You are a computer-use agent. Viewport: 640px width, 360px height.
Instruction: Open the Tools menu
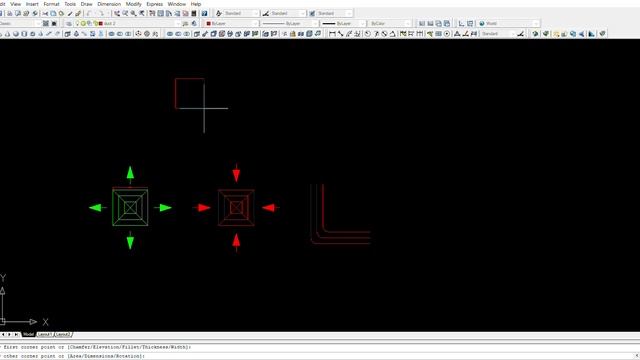coord(70,4)
